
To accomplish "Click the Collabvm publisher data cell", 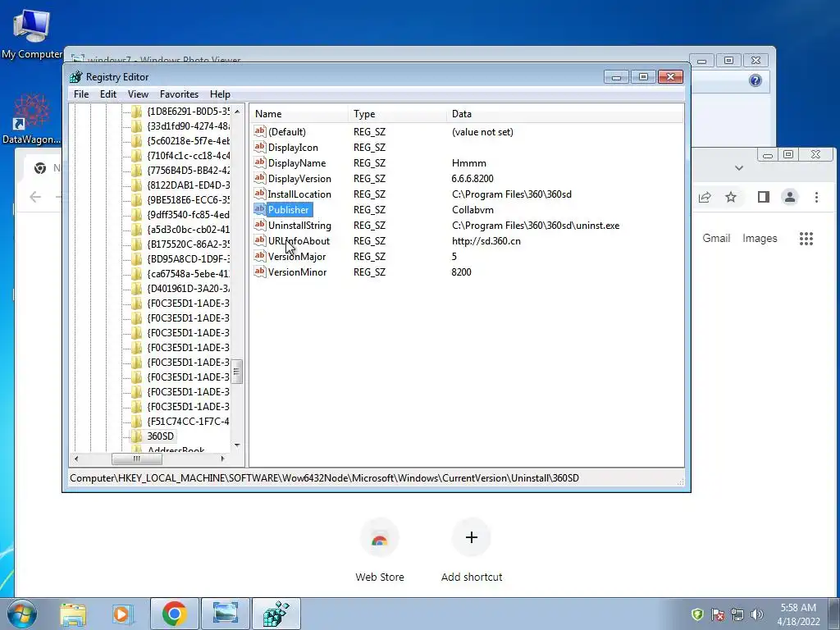I will pyautogui.click(x=472, y=210).
